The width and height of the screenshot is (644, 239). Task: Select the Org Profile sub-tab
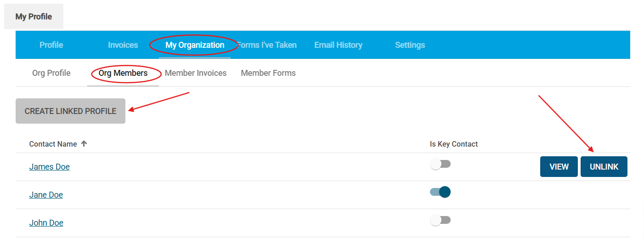51,73
